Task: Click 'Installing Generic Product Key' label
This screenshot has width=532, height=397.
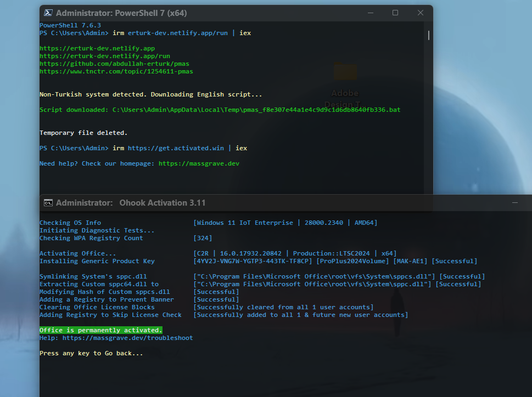Action: click(97, 261)
